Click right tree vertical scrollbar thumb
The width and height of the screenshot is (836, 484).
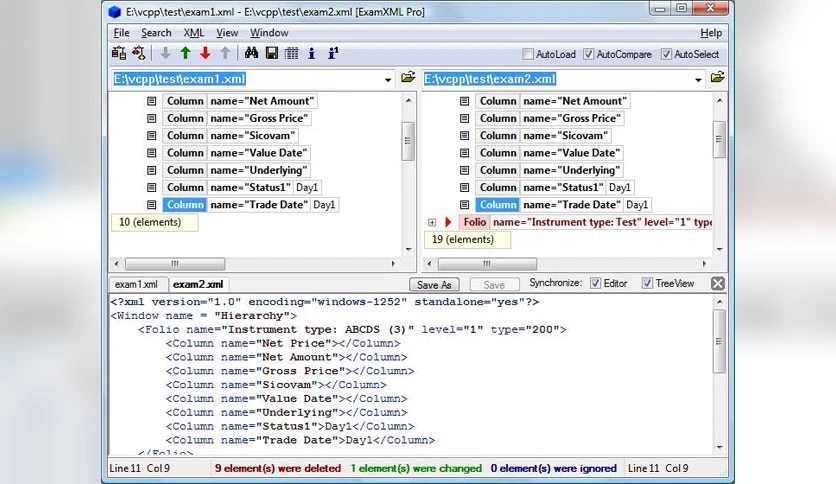(x=719, y=139)
